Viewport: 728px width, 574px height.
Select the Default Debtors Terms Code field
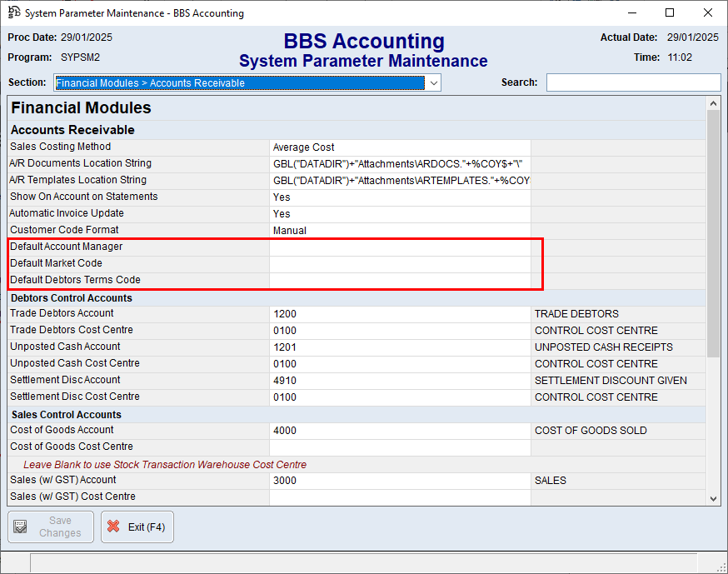coord(400,281)
